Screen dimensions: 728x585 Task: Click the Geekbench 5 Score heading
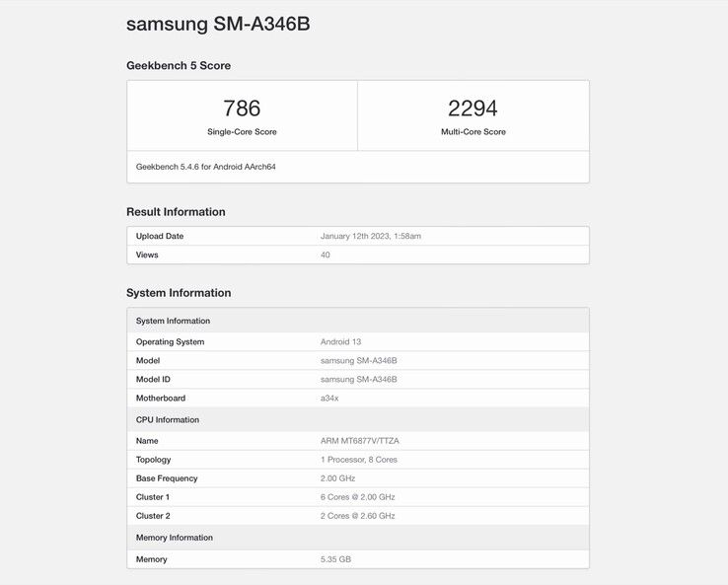tap(179, 66)
